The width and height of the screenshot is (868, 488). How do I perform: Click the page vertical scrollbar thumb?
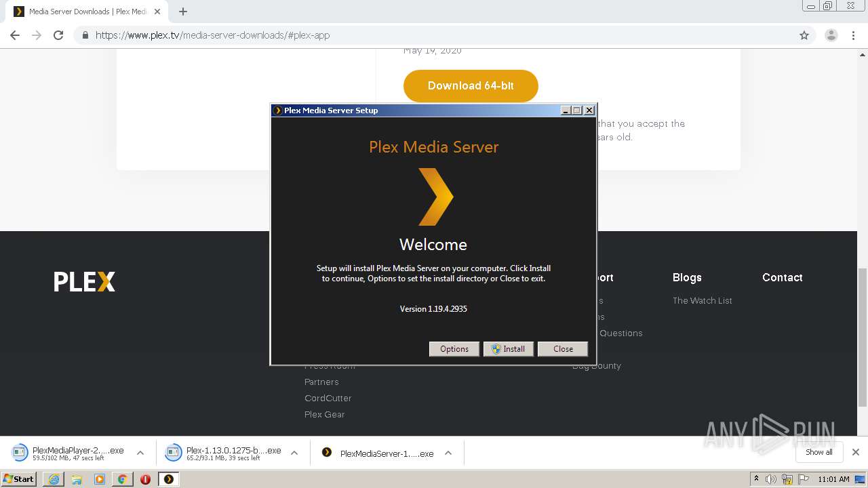tap(863, 337)
